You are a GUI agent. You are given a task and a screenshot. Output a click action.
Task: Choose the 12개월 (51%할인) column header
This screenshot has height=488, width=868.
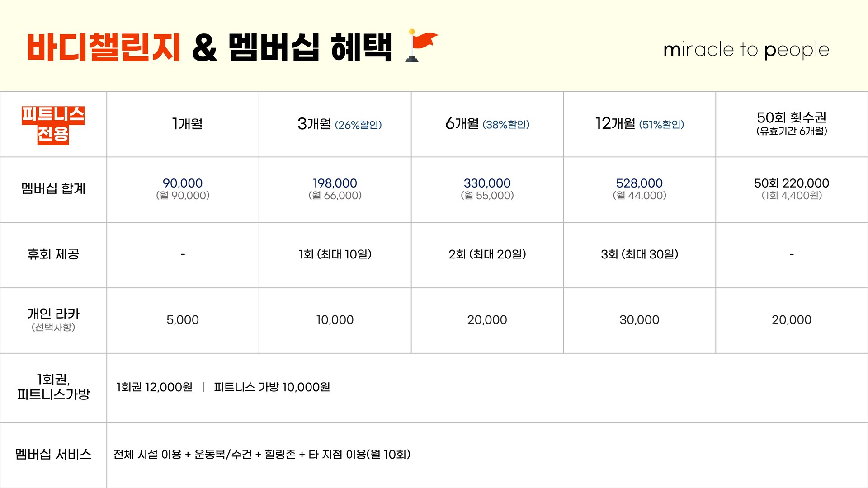tap(639, 124)
